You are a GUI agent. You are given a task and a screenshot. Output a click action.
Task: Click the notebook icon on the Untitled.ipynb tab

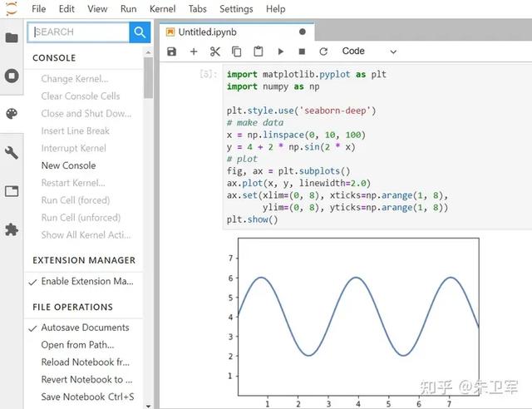tap(170, 32)
